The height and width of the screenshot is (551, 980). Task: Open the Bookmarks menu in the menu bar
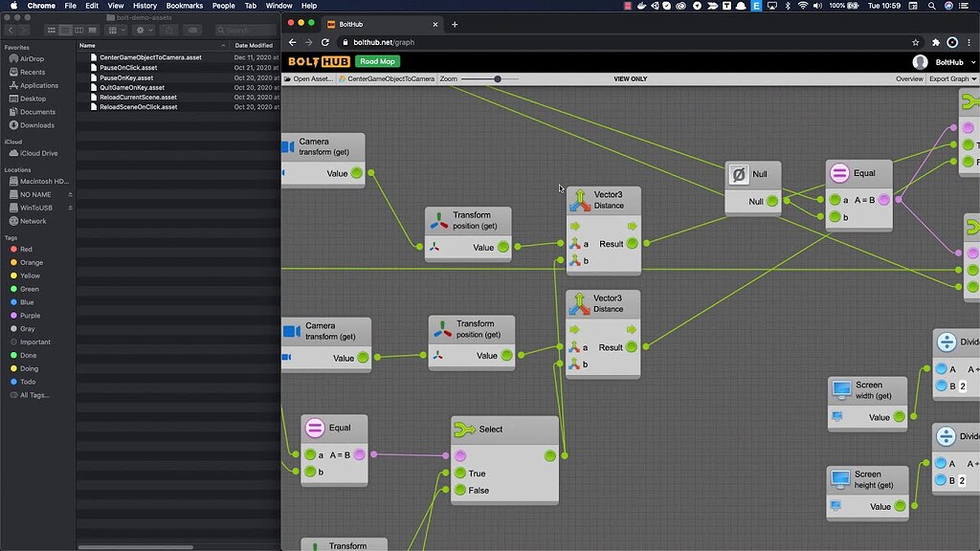[x=186, y=5]
